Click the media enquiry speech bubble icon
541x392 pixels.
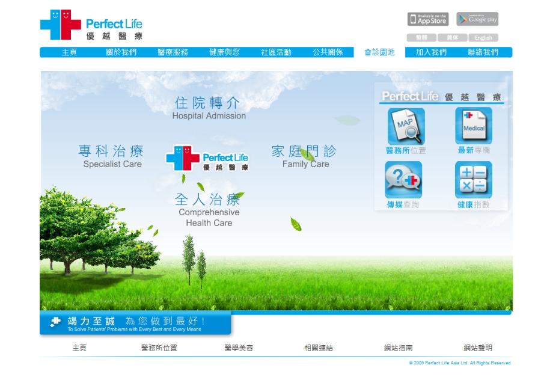click(x=403, y=180)
